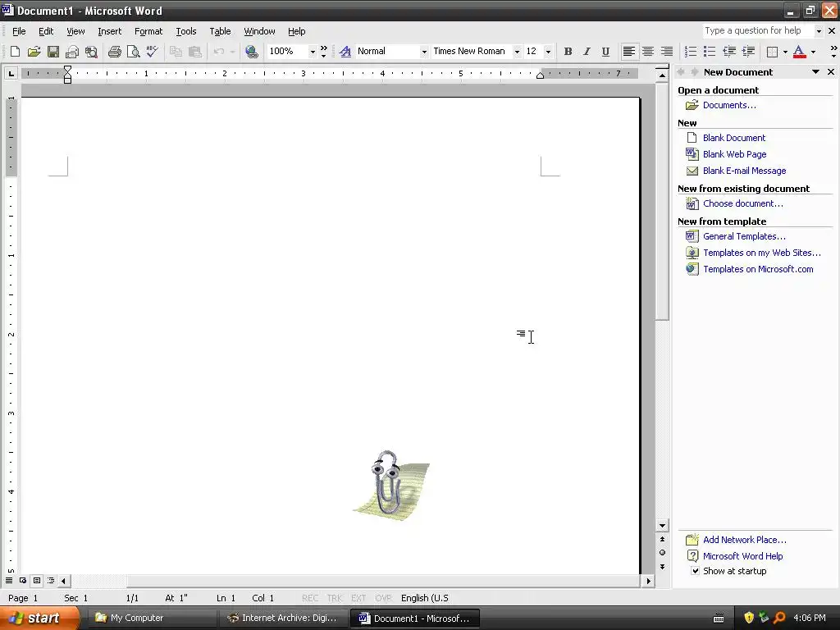The image size is (840, 630).
Task: Click the Copy toolbar icon
Action: click(x=176, y=52)
